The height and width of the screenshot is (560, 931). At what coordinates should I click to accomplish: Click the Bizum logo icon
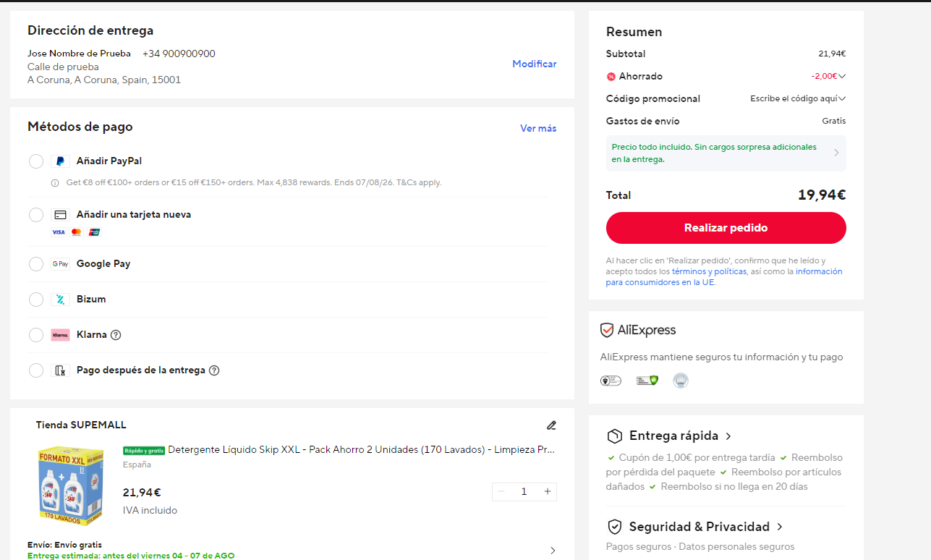click(x=61, y=300)
